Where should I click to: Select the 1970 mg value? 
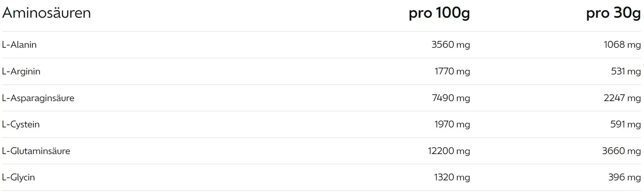click(x=452, y=124)
